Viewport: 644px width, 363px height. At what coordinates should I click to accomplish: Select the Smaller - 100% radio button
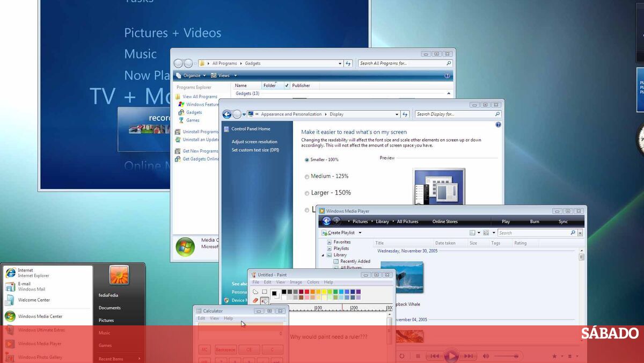click(307, 160)
